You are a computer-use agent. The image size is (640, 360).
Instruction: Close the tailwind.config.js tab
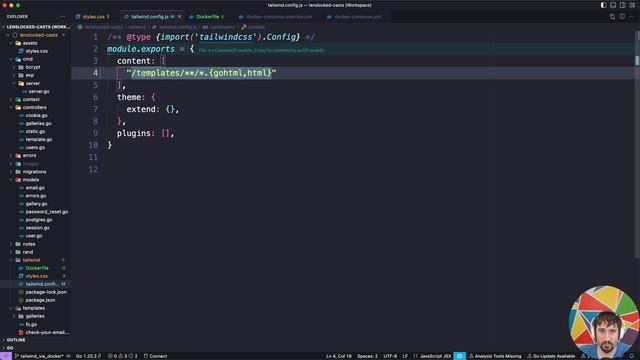[x=179, y=17]
